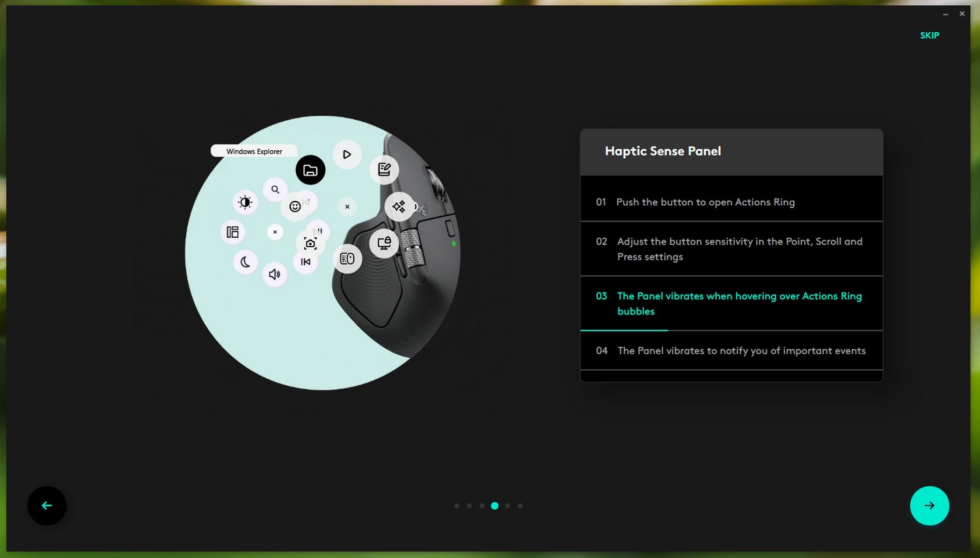Click the emoji smiley bubble

pos(295,207)
